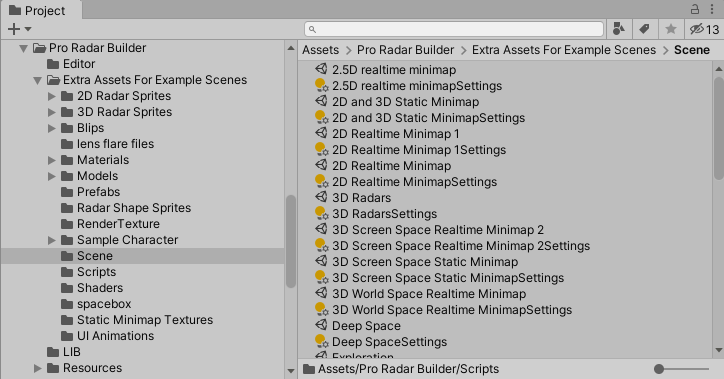Image resolution: width=724 pixels, height=379 pixels.
Task: Toggle hidden packages visibility showing 13
Action: [x=704, y=29]
